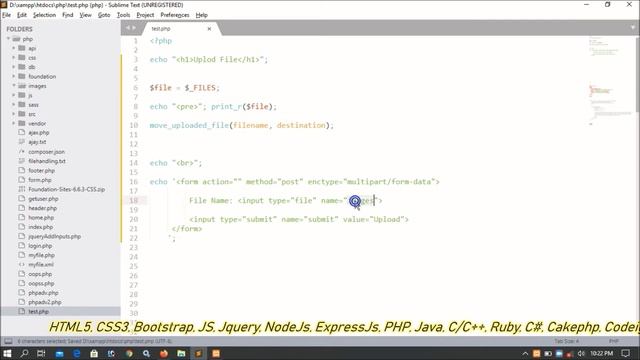The width and height of the screenshot is (640, 360).
Task: Collapse the images folder
Action: (x=13, y=86)
